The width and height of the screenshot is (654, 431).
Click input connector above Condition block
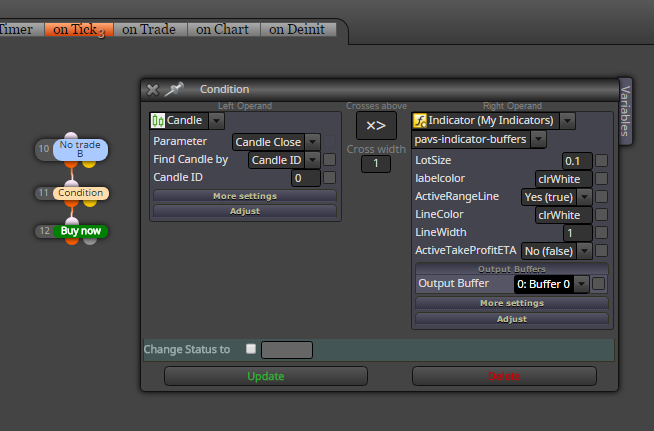point(72,184)
